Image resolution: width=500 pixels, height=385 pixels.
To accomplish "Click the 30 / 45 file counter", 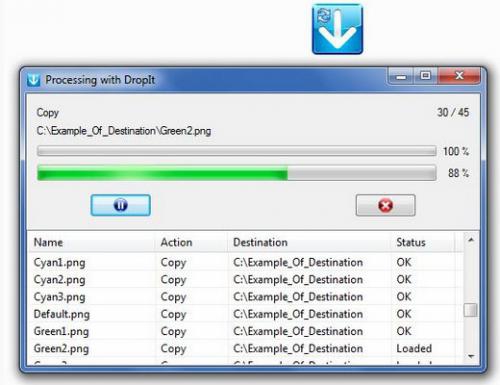I will tap(453, 112).
